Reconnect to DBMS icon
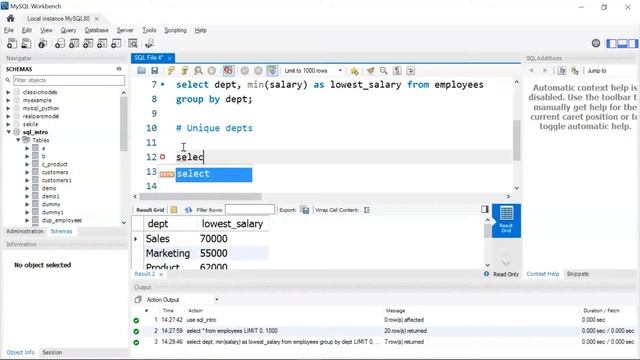This screenshot has height=360, width=640. [149, 43]
